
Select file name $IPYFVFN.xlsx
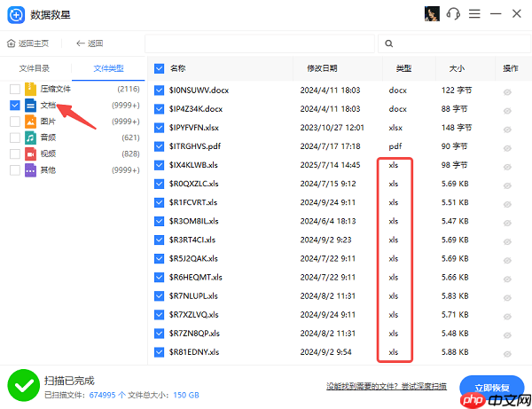tap(193, 128)
